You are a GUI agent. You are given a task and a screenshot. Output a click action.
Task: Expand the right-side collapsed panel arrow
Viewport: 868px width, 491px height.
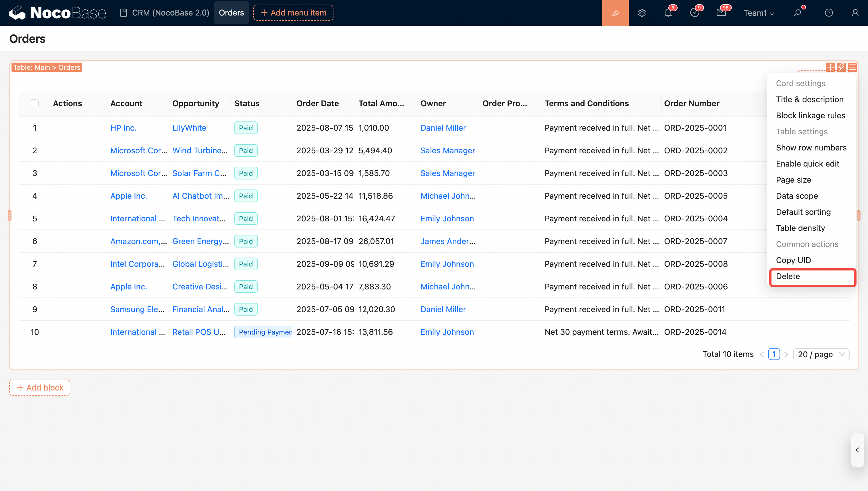(x=857, y=450)
